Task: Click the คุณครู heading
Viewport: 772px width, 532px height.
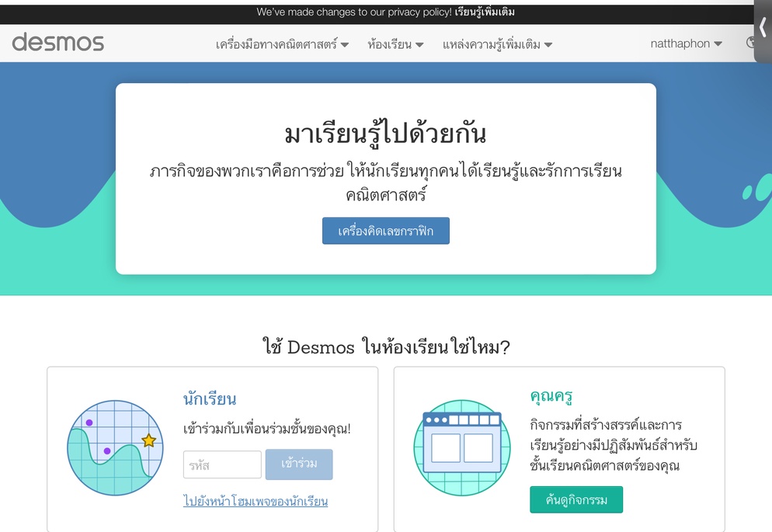Action: tap(551, 396)
